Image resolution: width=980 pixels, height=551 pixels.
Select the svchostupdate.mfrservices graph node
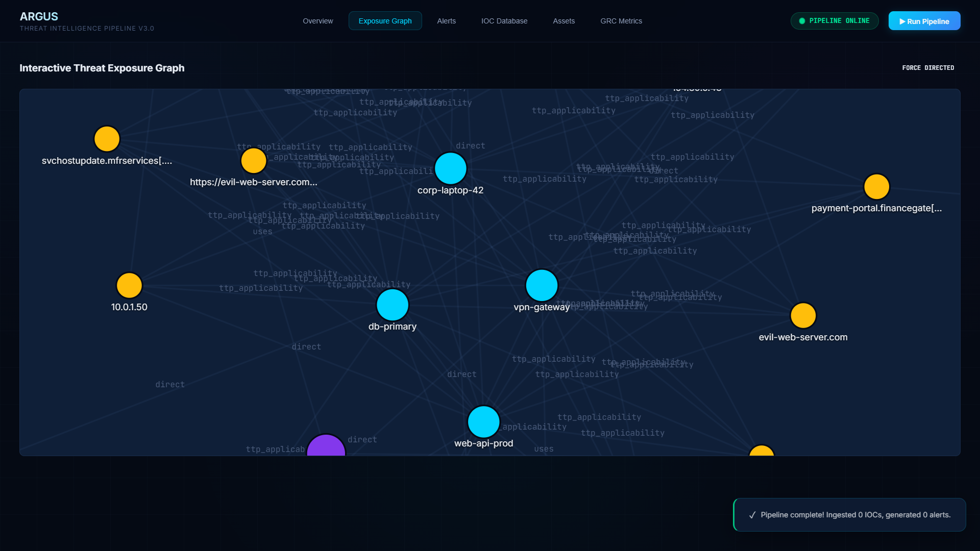tap(107, 139)
